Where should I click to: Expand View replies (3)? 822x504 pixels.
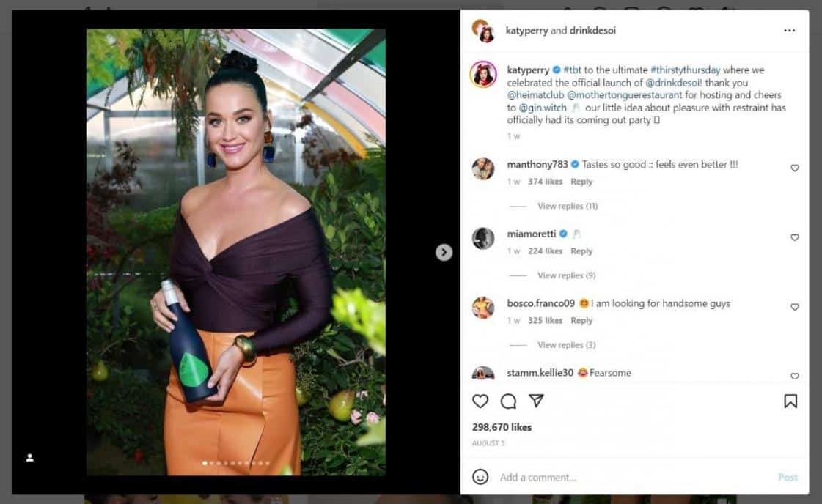pyautogui.click(x=566, y=345)
